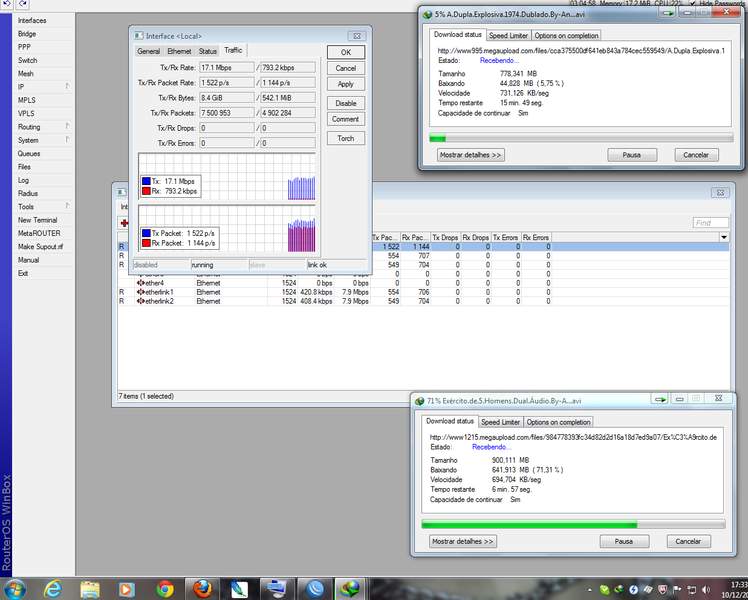The image size is (748, 600).
Task: Select the Traffic tab
Action: tap(233, 50)
